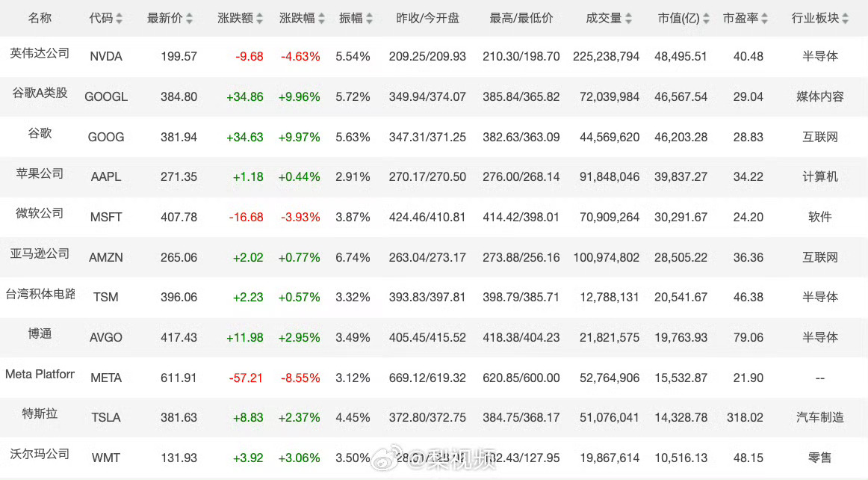Open the 沃尔玛公司 stock name
The height and width of the screenshot is (480, 868).
40,454
